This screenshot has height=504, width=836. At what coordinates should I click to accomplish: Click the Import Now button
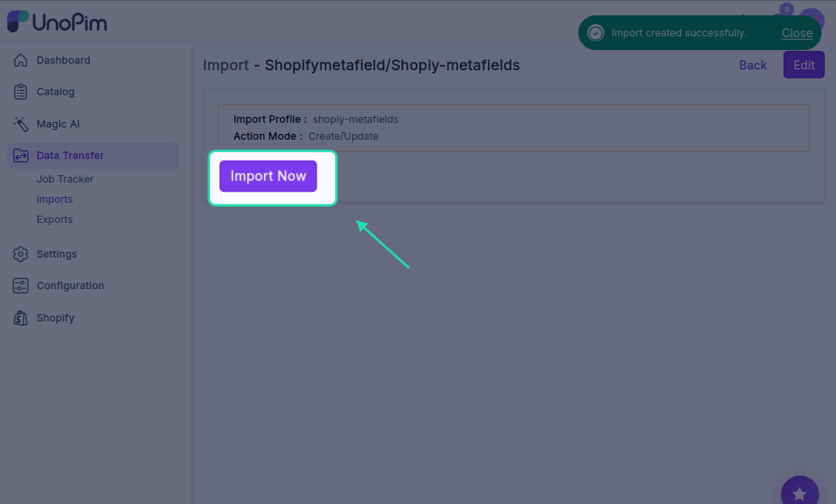point(268,176)
